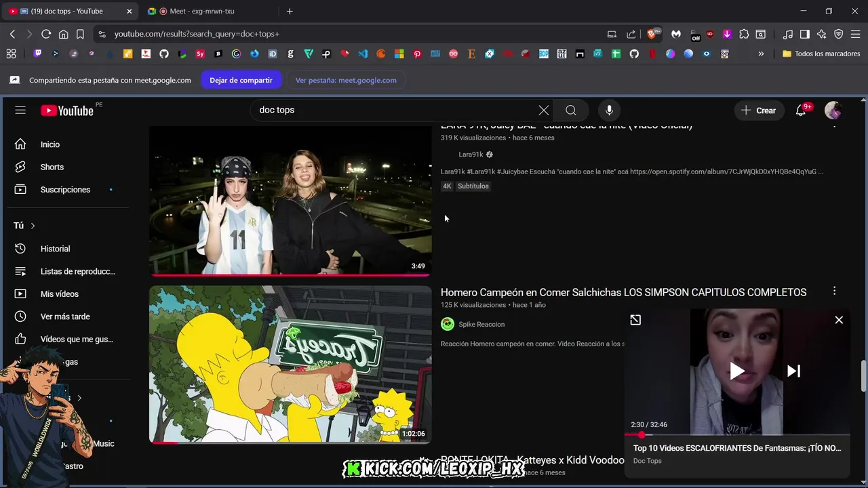Open the Simpsons Homer video thumbnail
The image size is (868, 488).
point(290,365)
